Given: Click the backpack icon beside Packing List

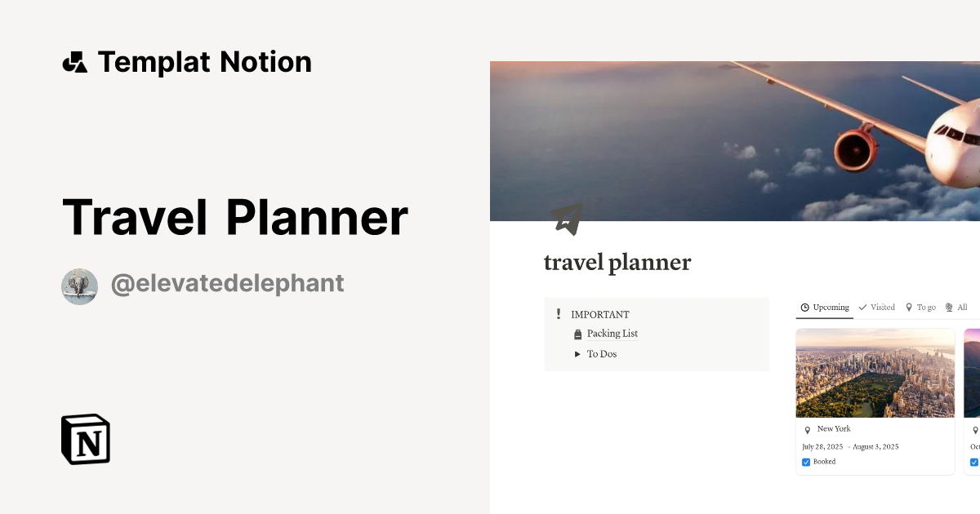Looking at the screenshot, I should [x=578, y=334].
